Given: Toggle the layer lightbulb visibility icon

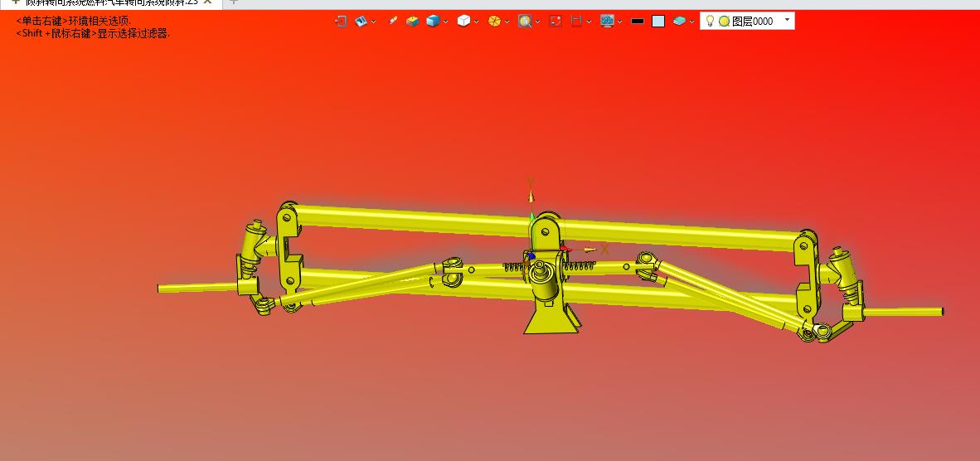Looking at the screenshot, I should [x=710, y=21].
